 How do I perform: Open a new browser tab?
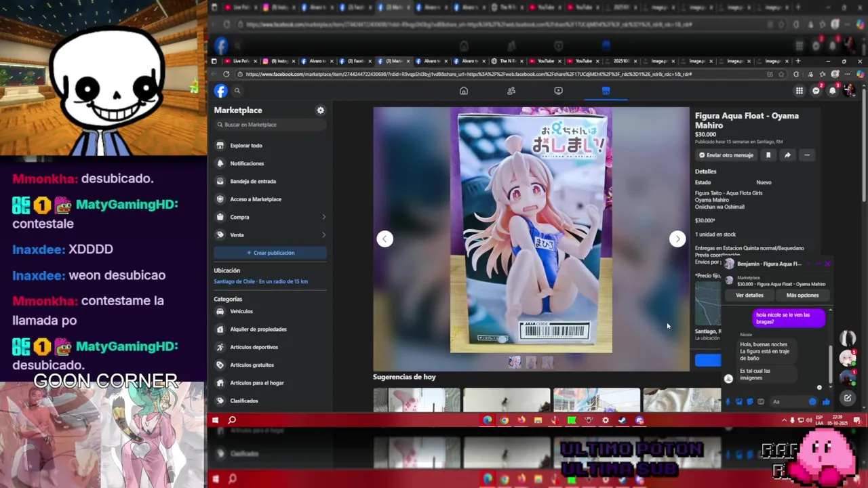[797, 61]
